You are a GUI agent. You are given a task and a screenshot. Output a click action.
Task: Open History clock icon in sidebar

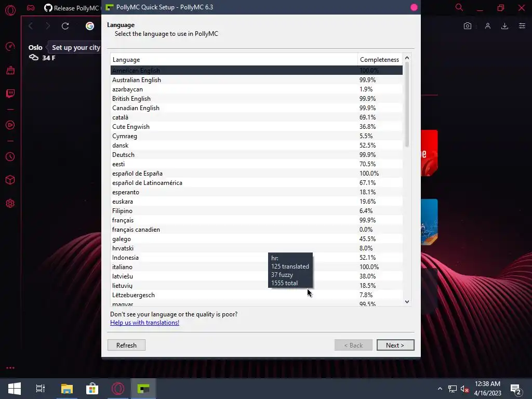10,157
